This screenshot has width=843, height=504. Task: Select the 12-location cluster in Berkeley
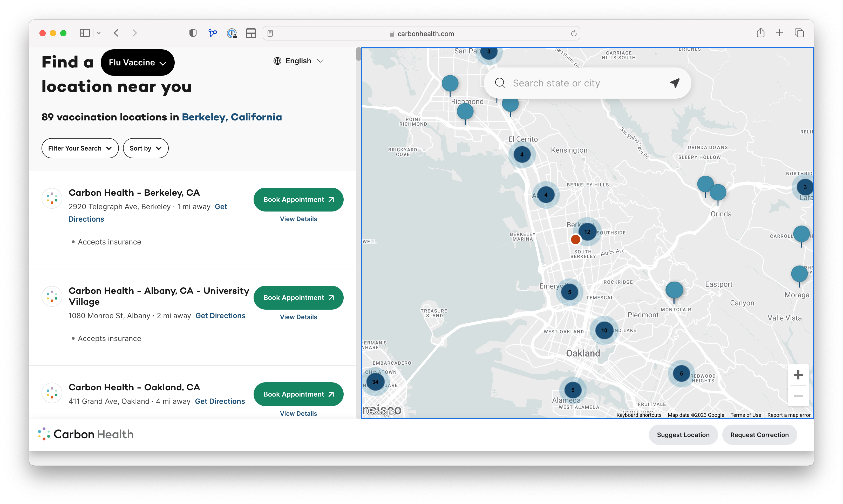(x=587, y=231)
